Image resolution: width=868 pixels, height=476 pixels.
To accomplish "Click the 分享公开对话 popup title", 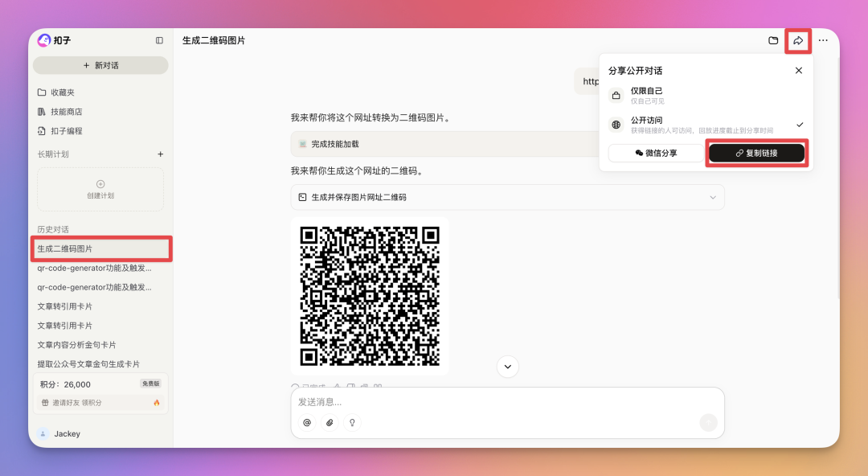I will tap(636, 71).
